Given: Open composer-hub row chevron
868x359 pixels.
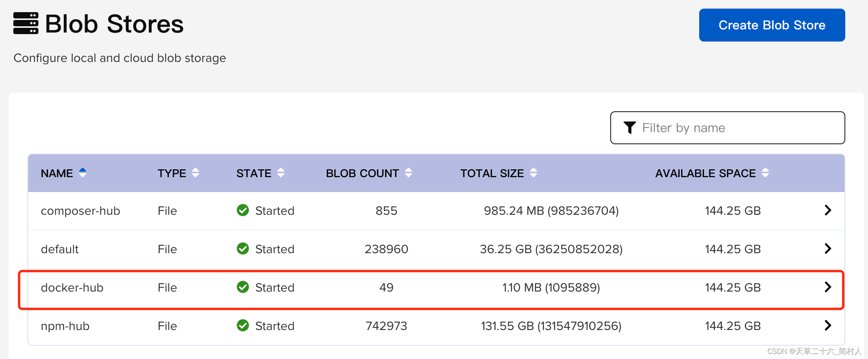Looking at the screenshot, I should [x=827, y=210].
